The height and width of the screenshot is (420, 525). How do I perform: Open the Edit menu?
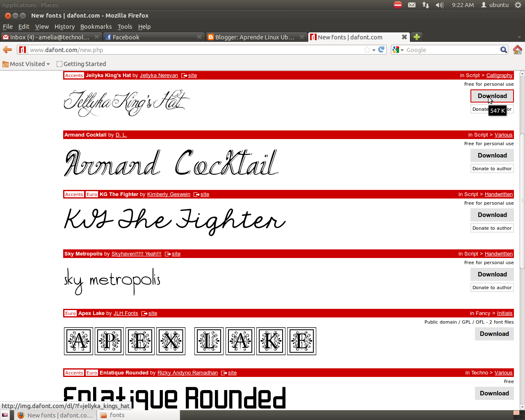24,27
